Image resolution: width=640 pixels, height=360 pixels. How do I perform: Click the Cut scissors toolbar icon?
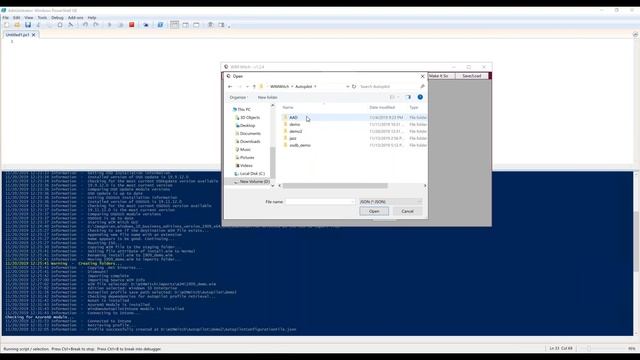(38, 25)
